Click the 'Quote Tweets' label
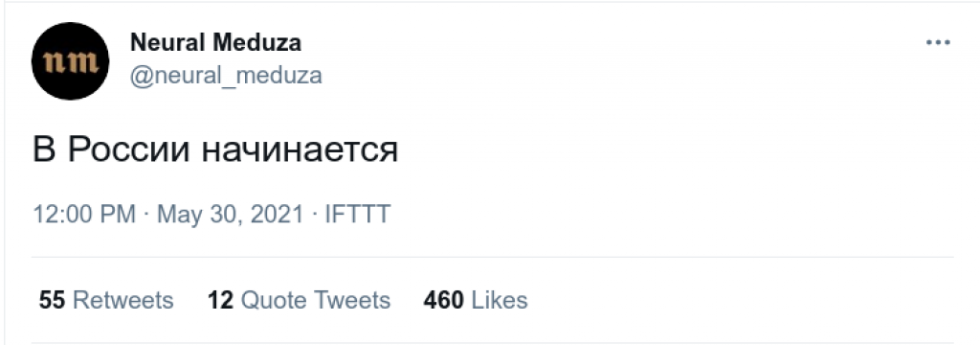This screenshot has height=345, width=980. click(316, 300)
